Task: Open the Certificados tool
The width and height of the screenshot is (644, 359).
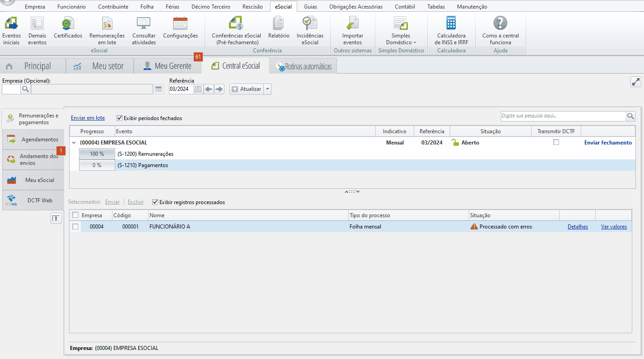Action: point(68,27)
